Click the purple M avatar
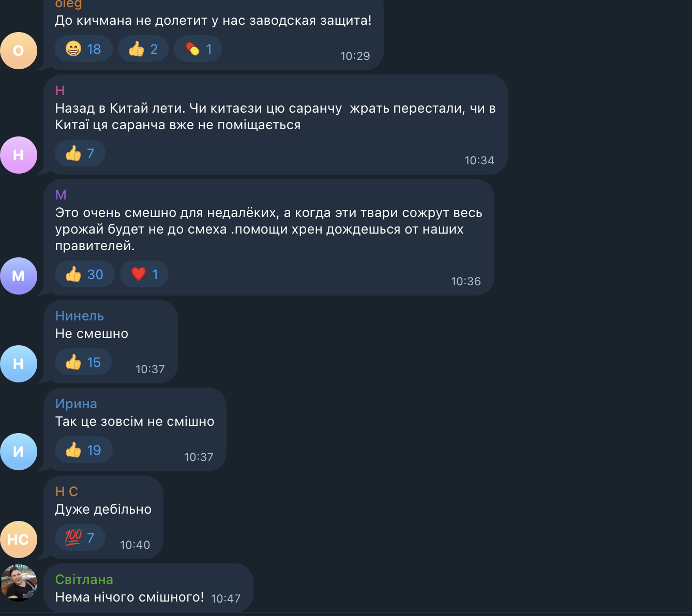 [x=19, y=276]
